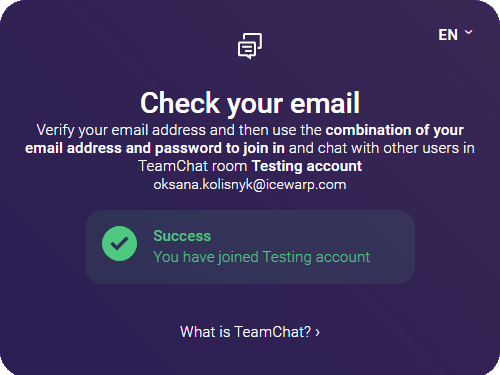Screen dimensions: 500x375
Task: Click the TeamChat speech bubbles logo
Action: click(x=250, y=46)
